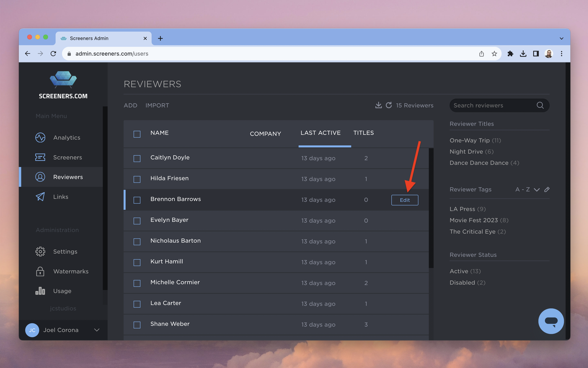The image size is (588, 368).
Task: Open browser downloads icon
Action: 523,54
